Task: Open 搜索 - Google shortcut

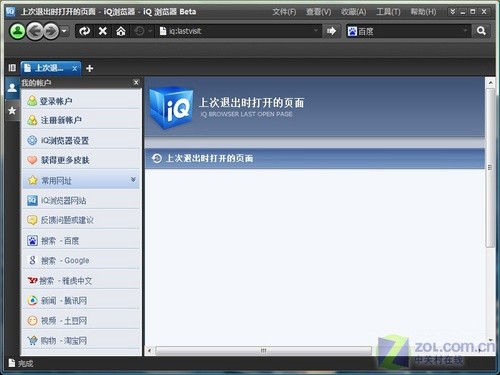Action: click(81, 260)
